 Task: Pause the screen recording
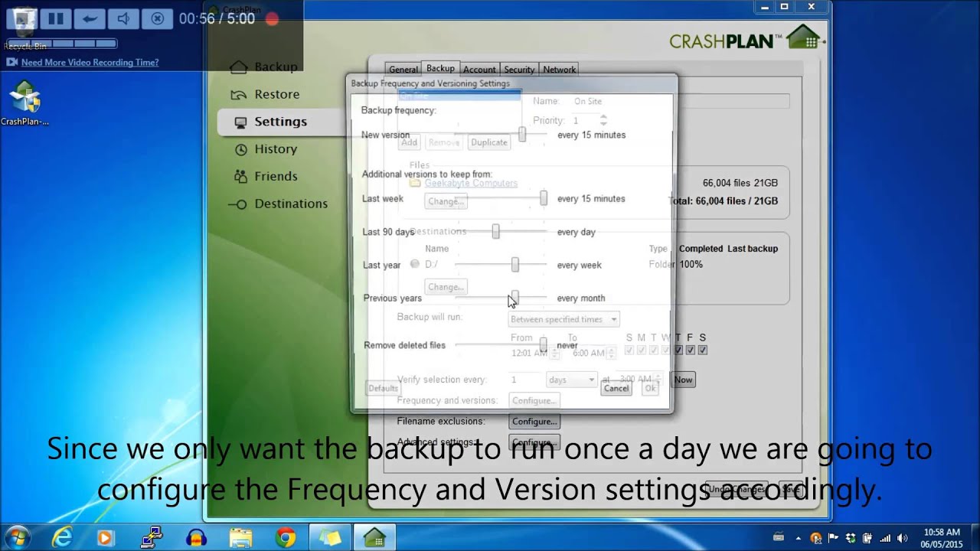56,18
